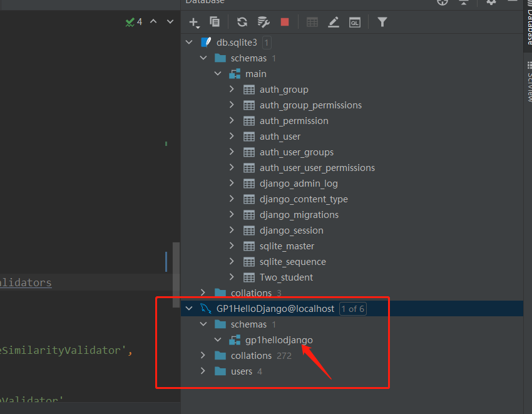Viewport: 532px width, 414px height.
Task: Click the MySQL dolphin icon
Action: 206,308
